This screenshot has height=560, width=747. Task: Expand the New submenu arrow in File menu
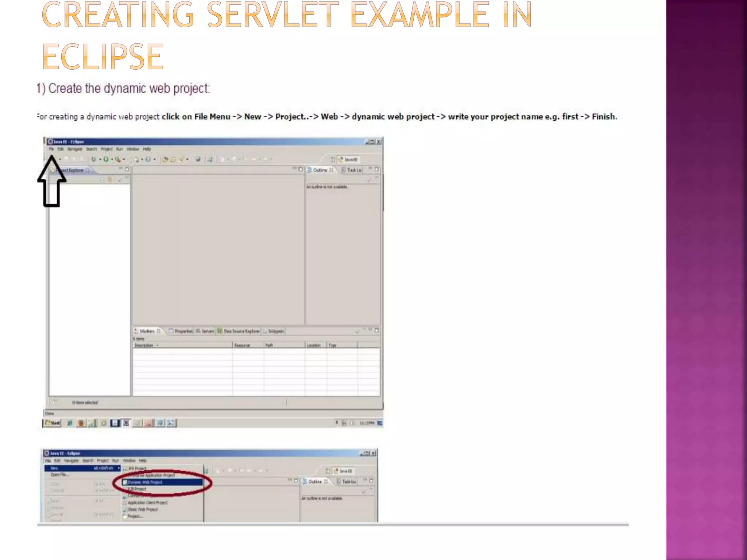[x=119, y=468]
